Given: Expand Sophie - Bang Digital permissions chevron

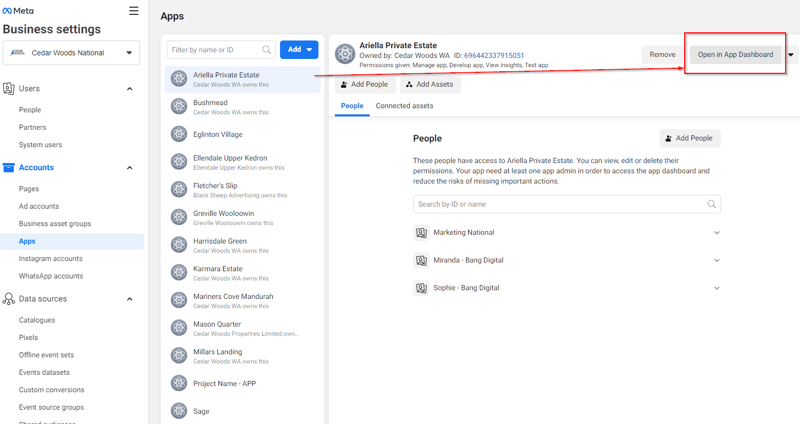Looking at the screenshot, I should tap(716, 288).
